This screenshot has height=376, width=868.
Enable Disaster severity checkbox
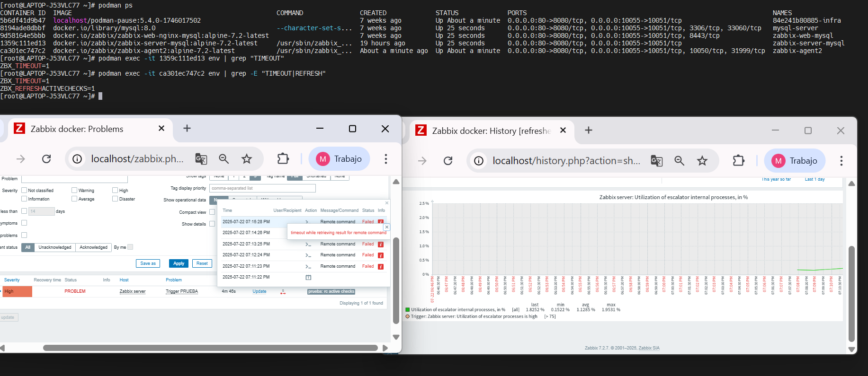tap(115, 199)
